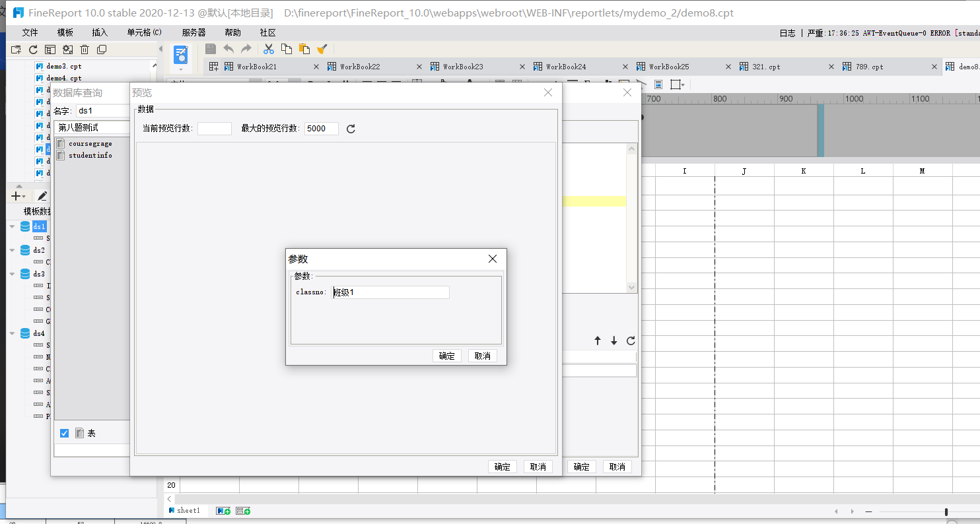Screen dimensions: 980x524
Task: Click the copy/duplicate icon in file panel toolbar
Action: pos(102,49)
